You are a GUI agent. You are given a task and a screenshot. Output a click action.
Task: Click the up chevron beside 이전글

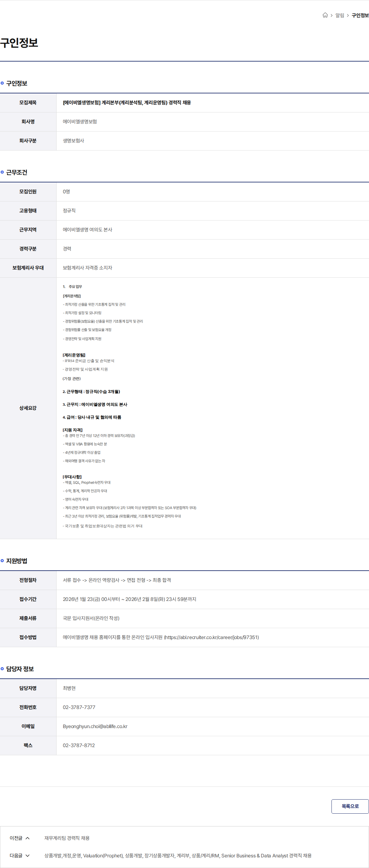pyautogui.click(x=28, y=838)
